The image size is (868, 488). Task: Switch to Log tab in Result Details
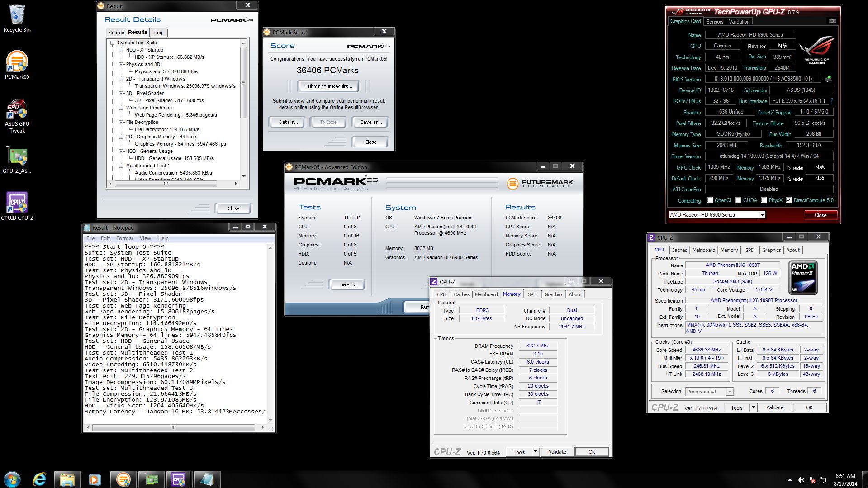158,33
